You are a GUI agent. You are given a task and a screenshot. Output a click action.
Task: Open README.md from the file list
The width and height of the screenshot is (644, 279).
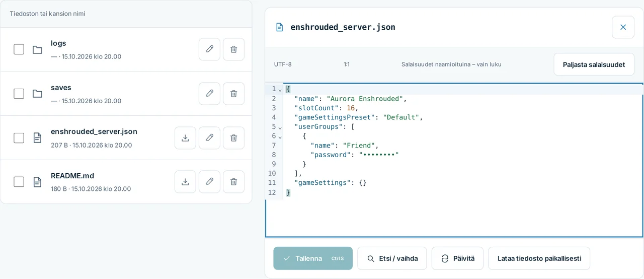coord(72,176)
